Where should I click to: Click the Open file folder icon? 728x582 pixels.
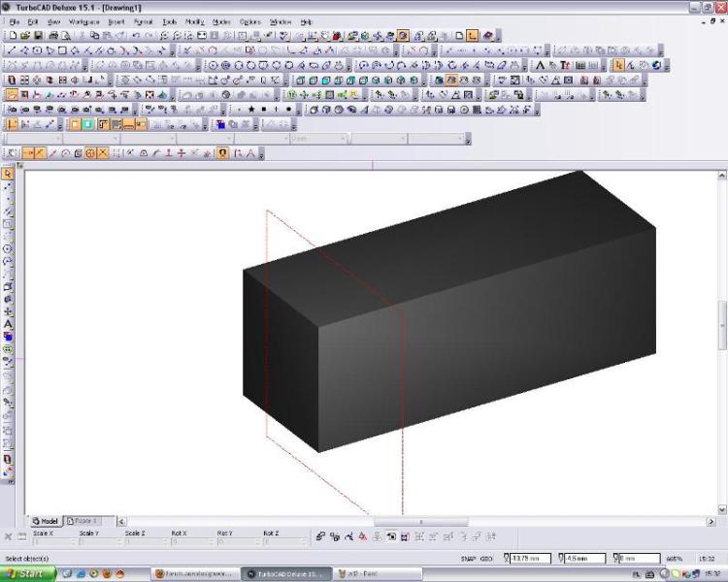coord(25,35)
